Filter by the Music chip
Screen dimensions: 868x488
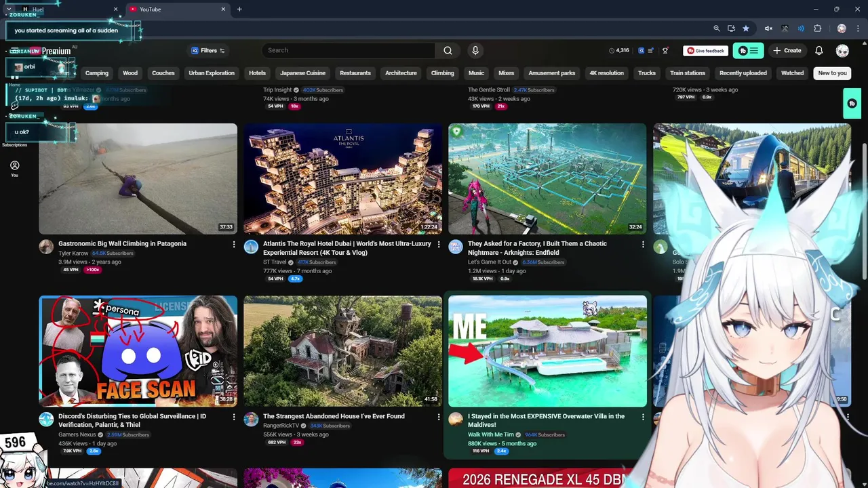pos(476,73)
